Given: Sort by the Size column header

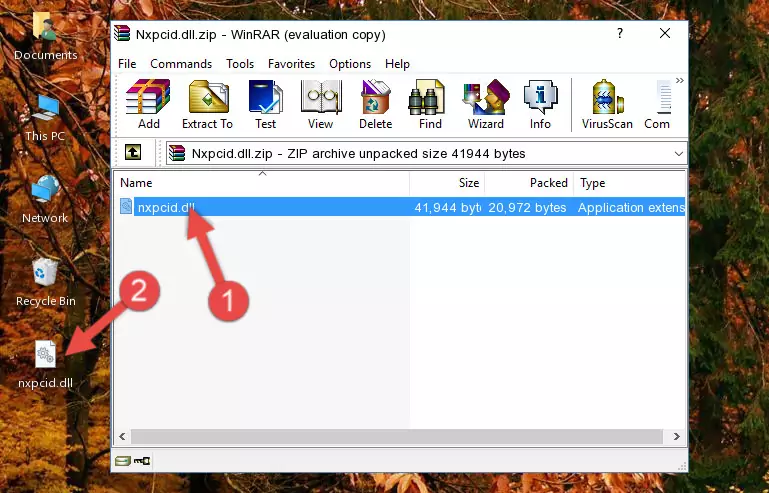Looking at the screenshot, I should (447, 183).
